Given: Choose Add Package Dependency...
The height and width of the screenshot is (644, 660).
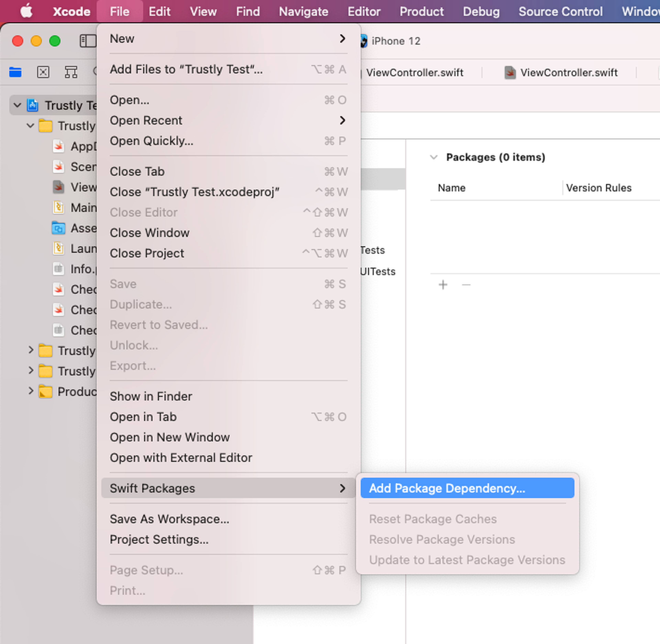Looking at the screenshot, I should coord(467,488).
